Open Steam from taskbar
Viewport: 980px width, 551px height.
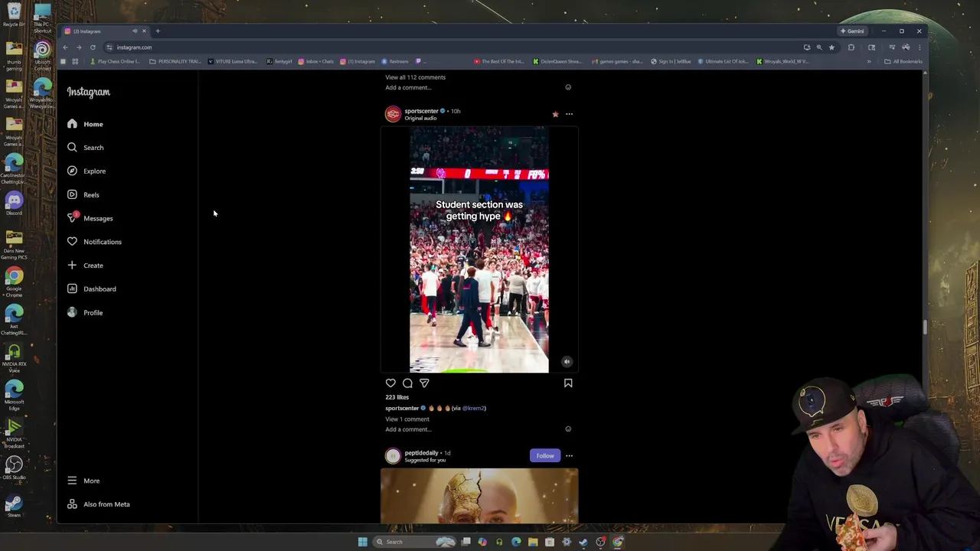(583, 542)
